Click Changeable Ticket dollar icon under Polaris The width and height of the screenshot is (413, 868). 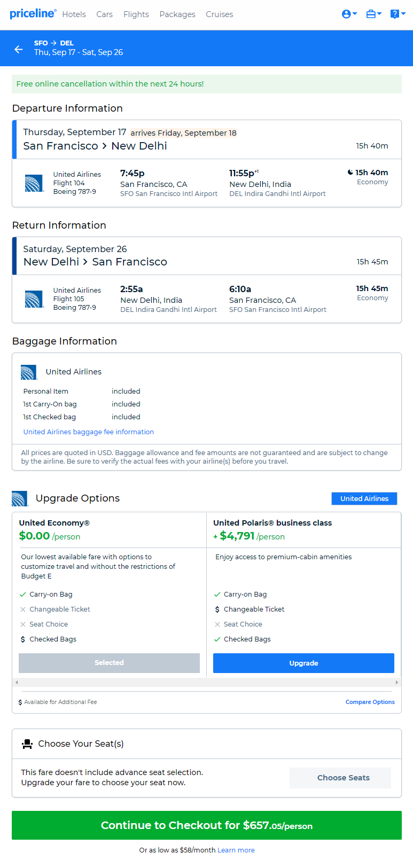(217, 609)
